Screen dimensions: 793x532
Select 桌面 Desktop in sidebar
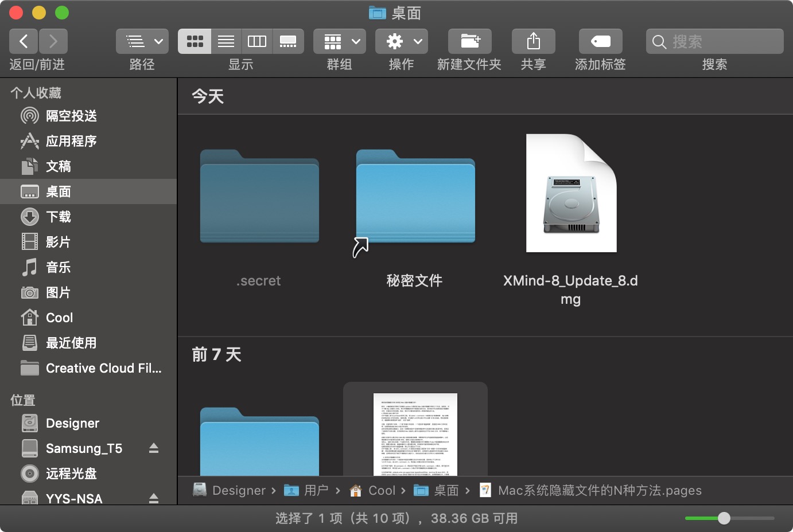pos(88,191)
